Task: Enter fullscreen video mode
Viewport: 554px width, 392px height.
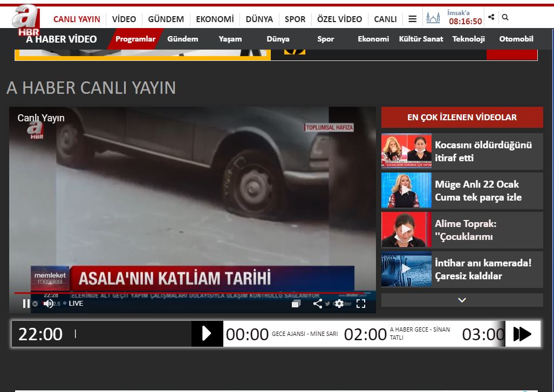Action: click(x=361, y=304)
